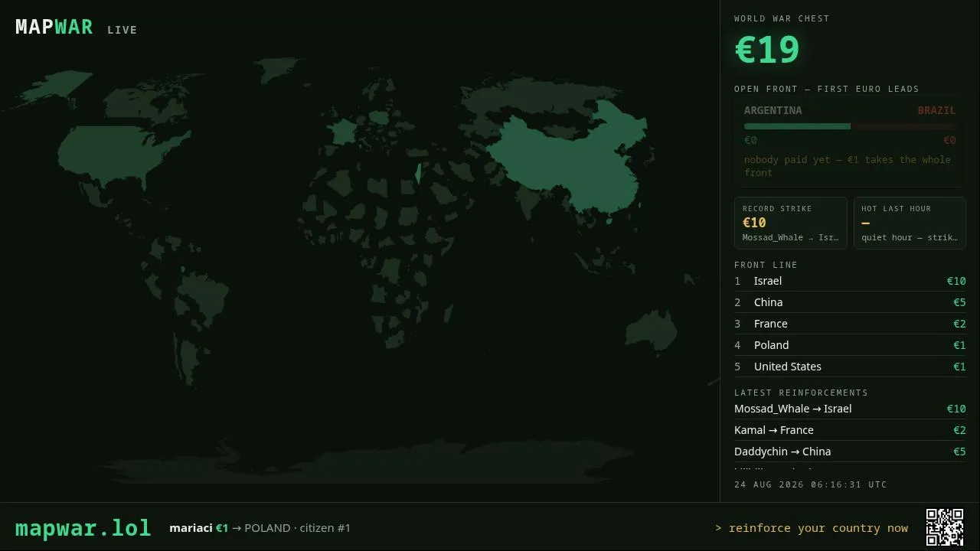Click reinforce your country now

pyautogui.click(x=812, y=528)
